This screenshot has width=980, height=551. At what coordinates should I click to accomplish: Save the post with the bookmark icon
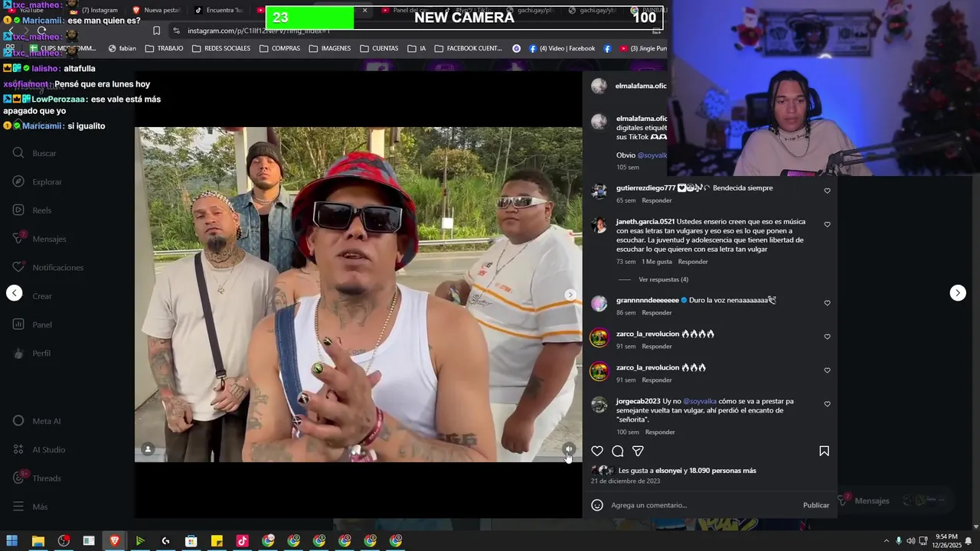(824, 452)
